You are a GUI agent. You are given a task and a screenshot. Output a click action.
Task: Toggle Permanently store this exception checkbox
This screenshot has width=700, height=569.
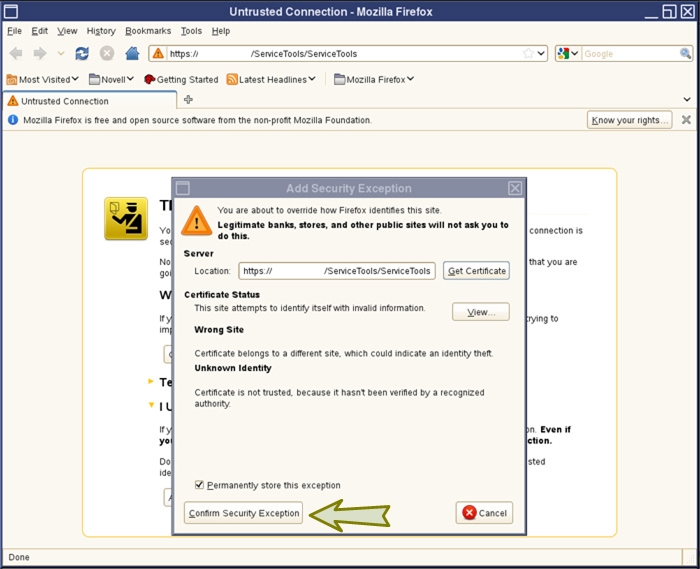point(200,485)
